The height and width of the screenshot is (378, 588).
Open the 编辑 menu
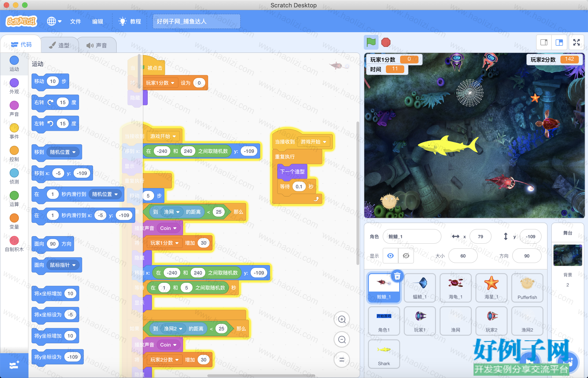(x=97, y=21)
